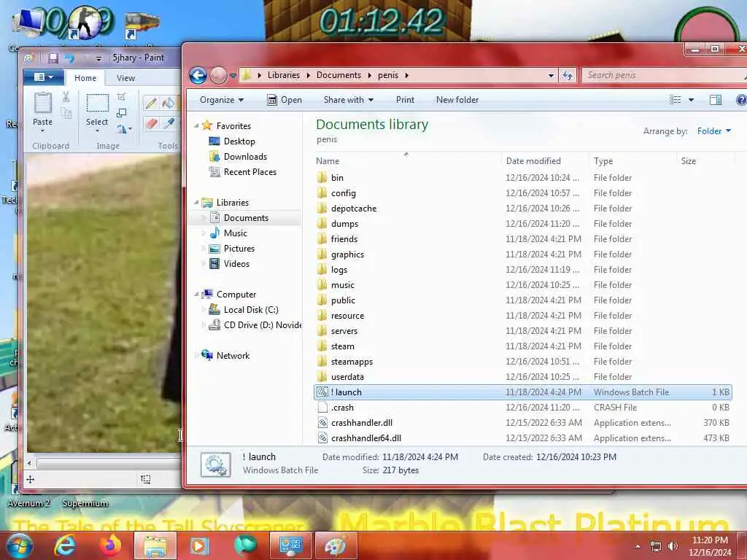
Task: Open the Share with dropdown
Action: 348,99
